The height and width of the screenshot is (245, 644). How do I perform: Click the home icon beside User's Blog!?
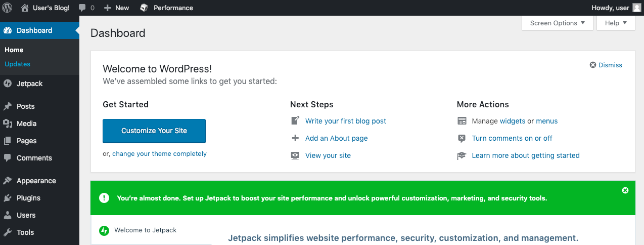coord(25,8)
